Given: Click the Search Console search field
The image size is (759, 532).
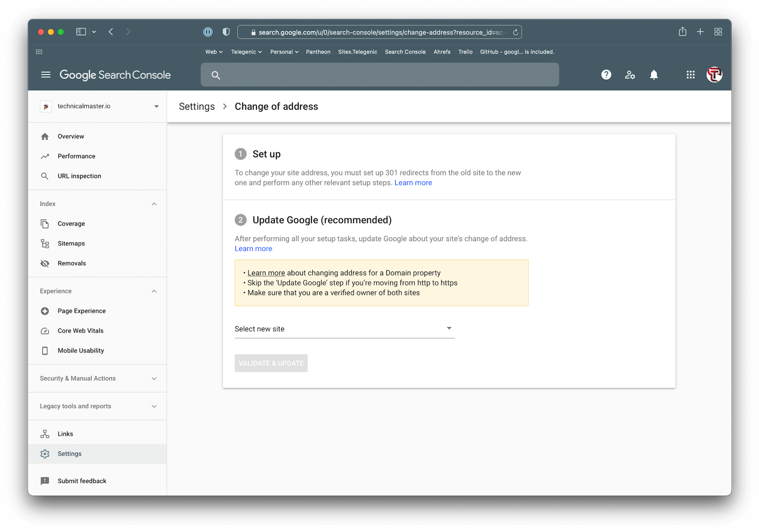Looking at the screenshot, I should (x=379, y=75).
